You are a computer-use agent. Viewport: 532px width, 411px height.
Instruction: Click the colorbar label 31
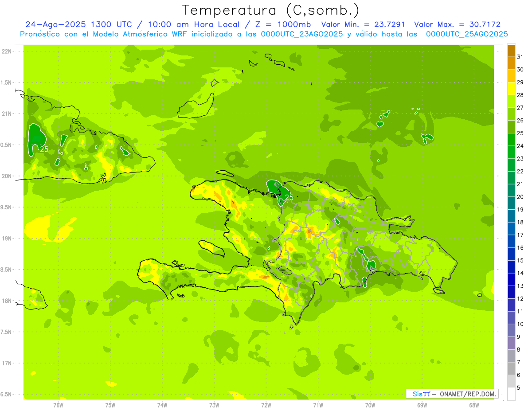point(520,57)
